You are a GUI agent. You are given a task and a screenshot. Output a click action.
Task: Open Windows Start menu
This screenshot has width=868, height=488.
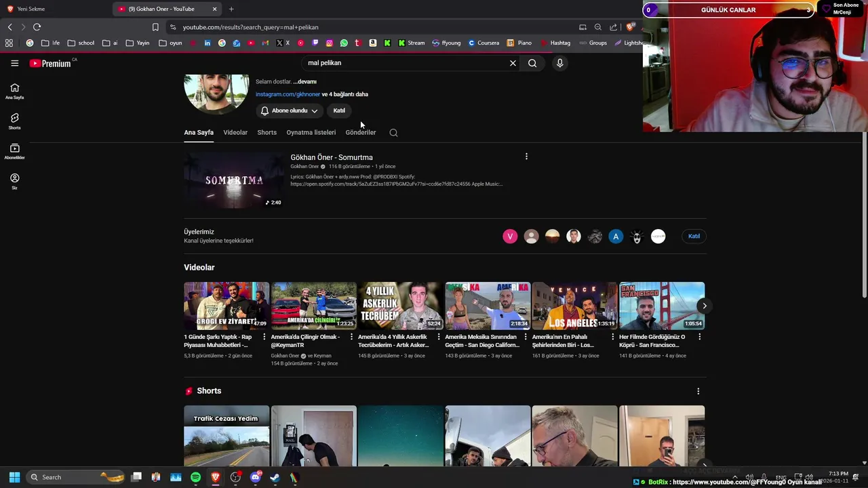[x=14, y=477]
